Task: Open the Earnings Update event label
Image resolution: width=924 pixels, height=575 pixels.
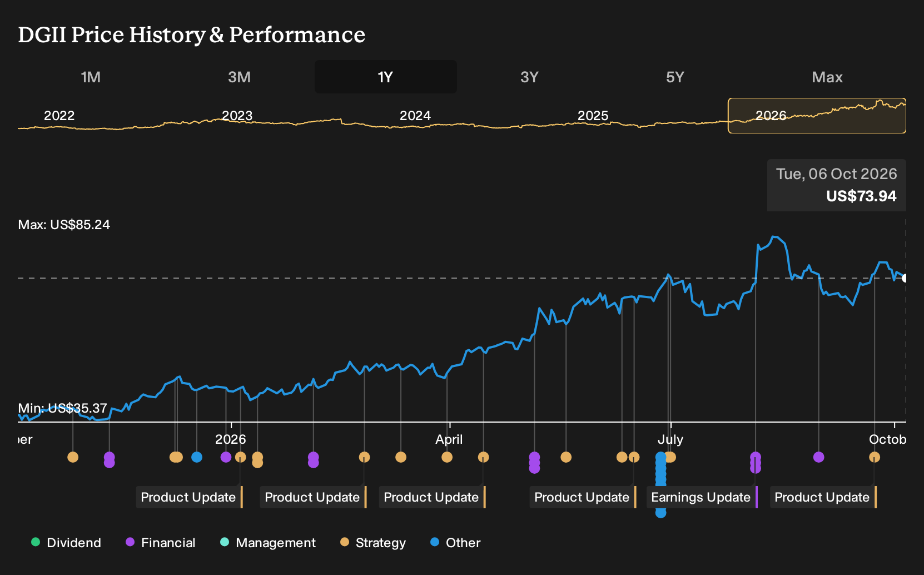Action: [702, 497]
